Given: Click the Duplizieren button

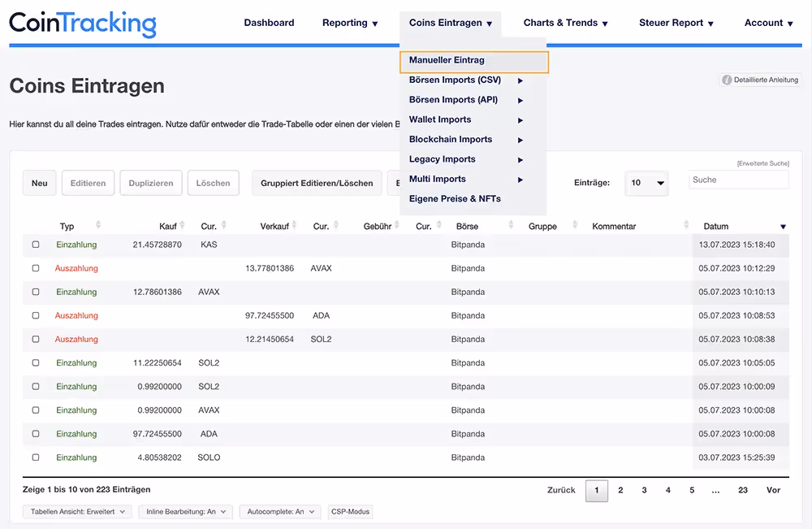Looking at the screenshot, I should (x=151, y=183).
